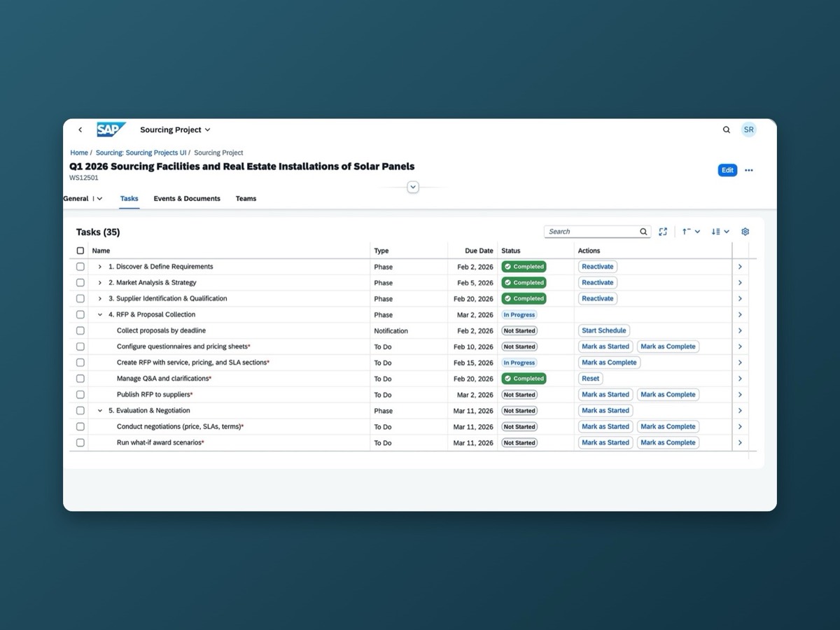Viewport: 840px width, 630px height.
Task: Open the Sourcing Project title dropdown
Action: (175, 129)
